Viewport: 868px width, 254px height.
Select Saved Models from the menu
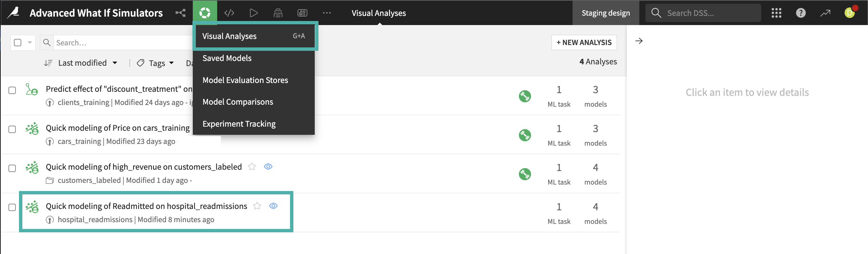[x=227, y=58]
